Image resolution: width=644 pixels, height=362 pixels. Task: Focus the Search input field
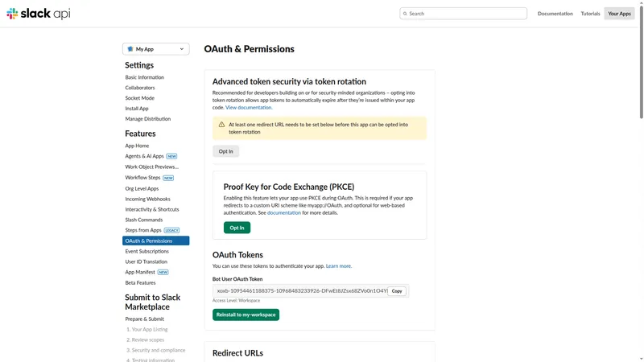[x=464, y=14]
